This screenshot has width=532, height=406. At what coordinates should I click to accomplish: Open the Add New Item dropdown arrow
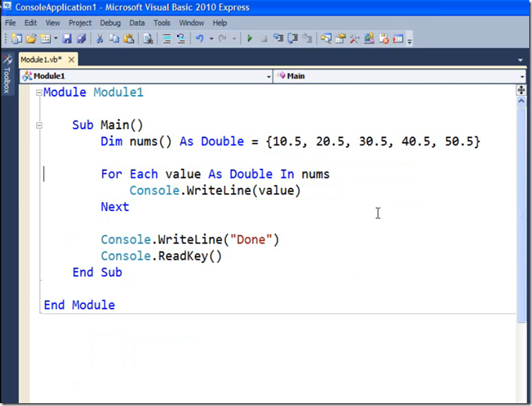tap(56, 39)
